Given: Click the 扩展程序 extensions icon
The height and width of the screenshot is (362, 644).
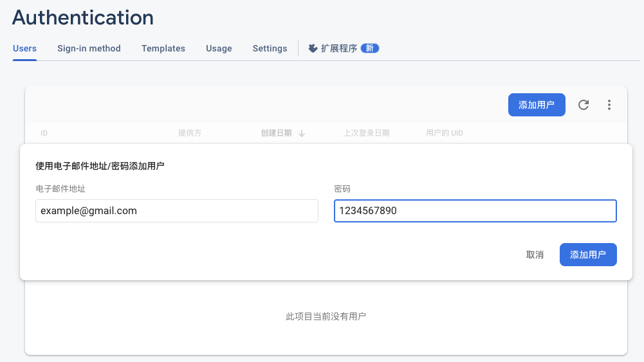Looking at the screenshot, I should (x=313, y=48).
